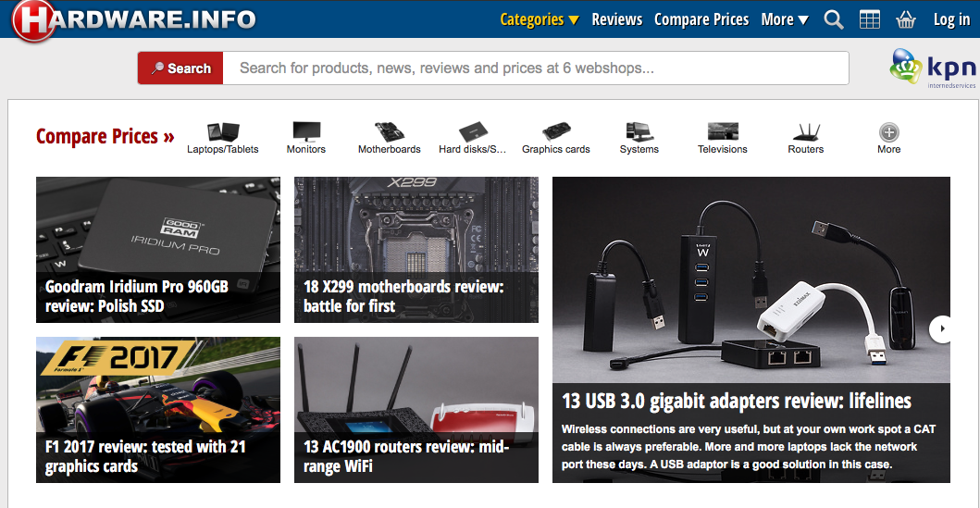Click the Hard disks/SSD category icon
The height and width of the screenshot is (508, 980).
pyautogui.click(x=473, y=131)
